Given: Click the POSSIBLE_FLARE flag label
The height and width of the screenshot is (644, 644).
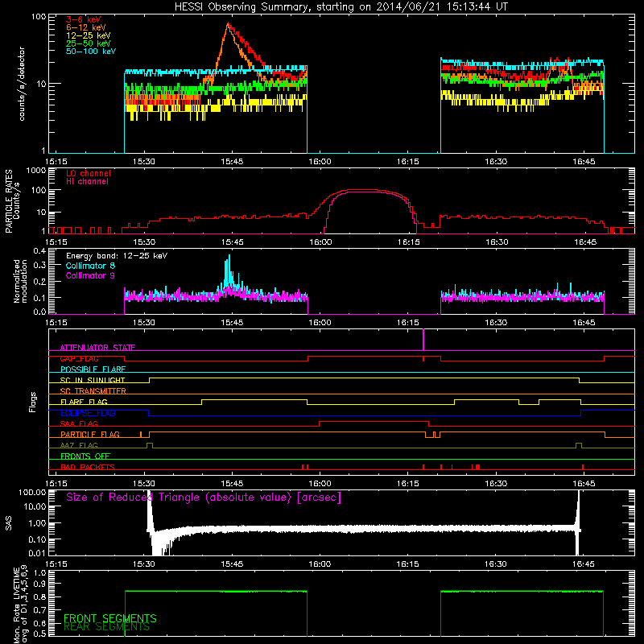Looking at the screenshot, I should (x=93, y=369).
